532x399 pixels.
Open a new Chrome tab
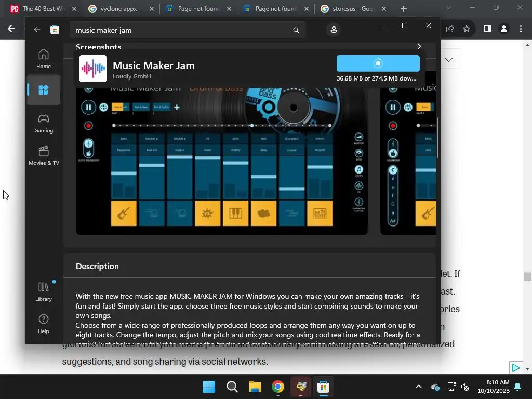click(403, 9)
